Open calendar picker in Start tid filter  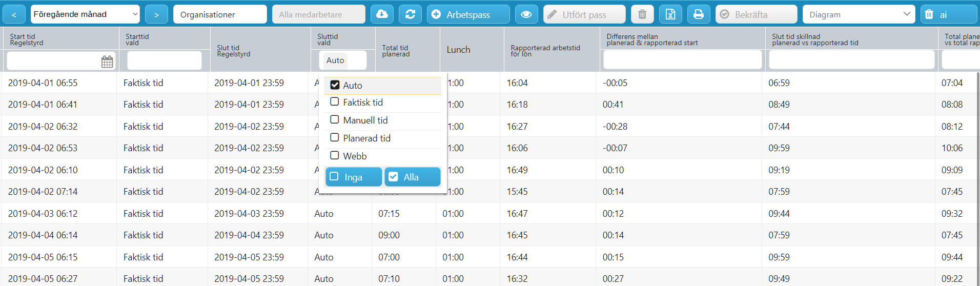tap(107, 62)
